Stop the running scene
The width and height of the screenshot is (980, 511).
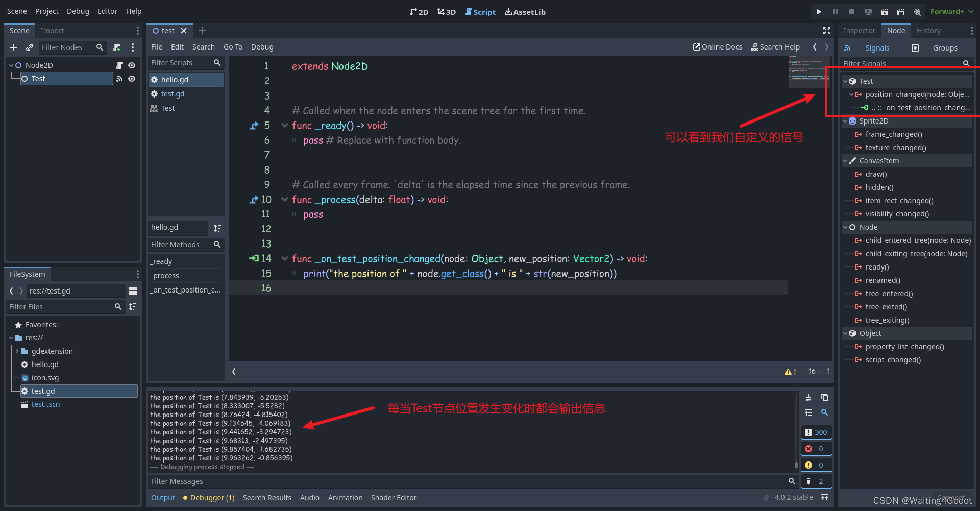pos(851,11)
